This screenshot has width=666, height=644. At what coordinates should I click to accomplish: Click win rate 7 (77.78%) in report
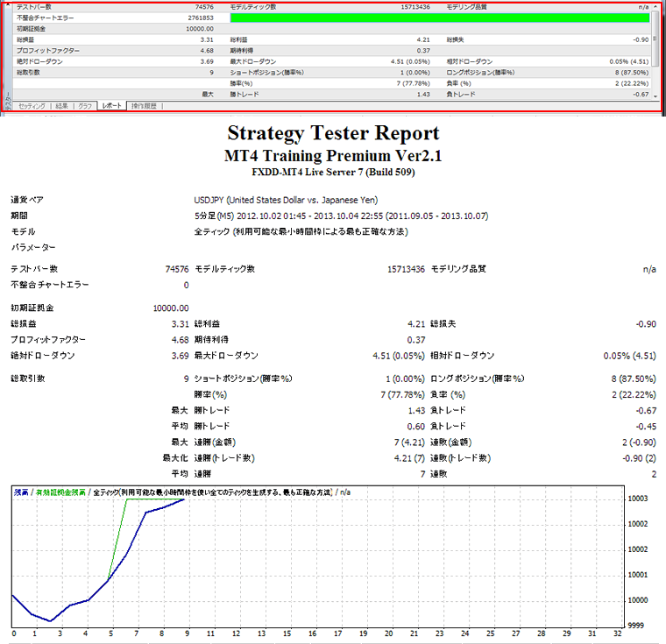point(402,394)
